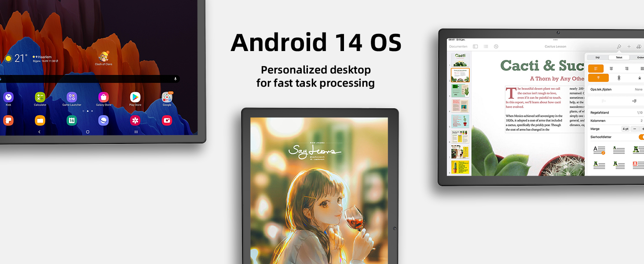Tap the recent apps navigation button

click(x=136, y=132)
